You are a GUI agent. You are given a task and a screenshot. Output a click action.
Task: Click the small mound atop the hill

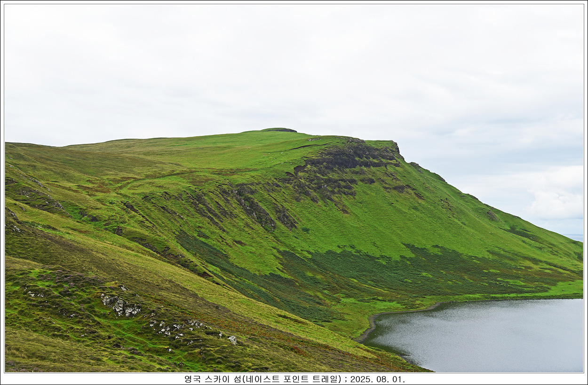[x=279, y=130]
